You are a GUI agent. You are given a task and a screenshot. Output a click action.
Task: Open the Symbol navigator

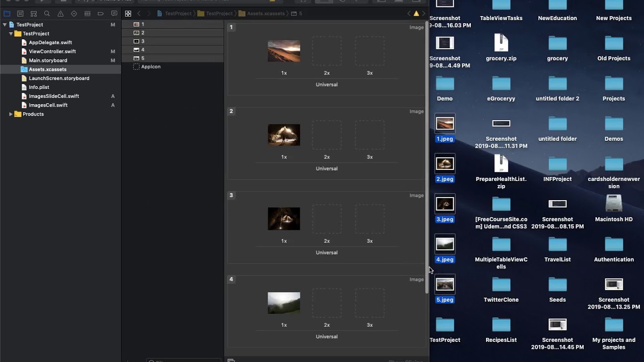34,14
